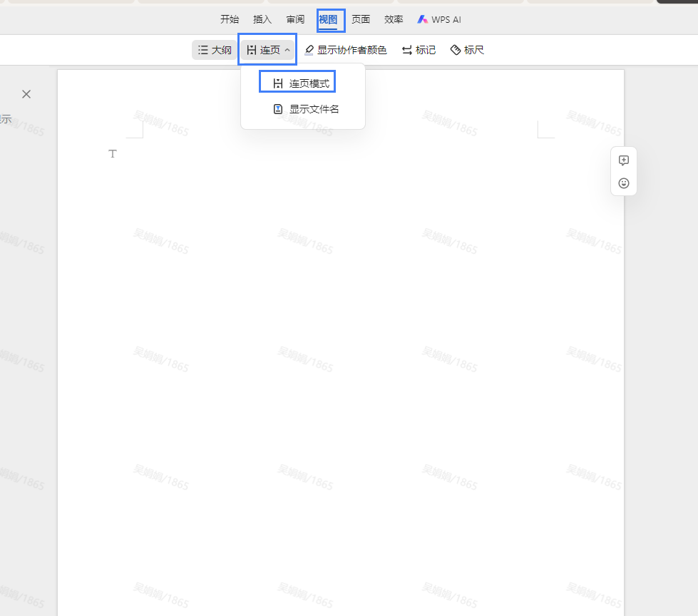The width and height of the screenshot is (698, 616).
Task: Open the 效率 tab
Action: (394, 19)
